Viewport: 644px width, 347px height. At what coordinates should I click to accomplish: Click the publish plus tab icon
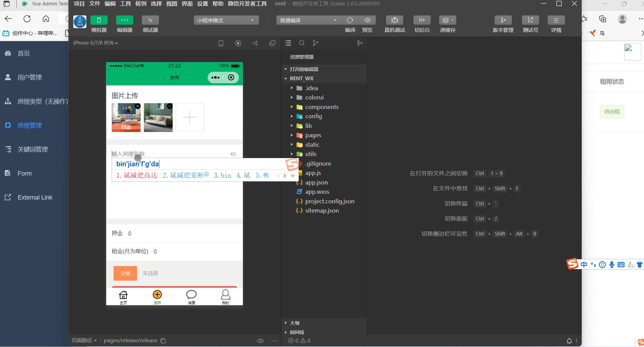(x=157, y=295)
